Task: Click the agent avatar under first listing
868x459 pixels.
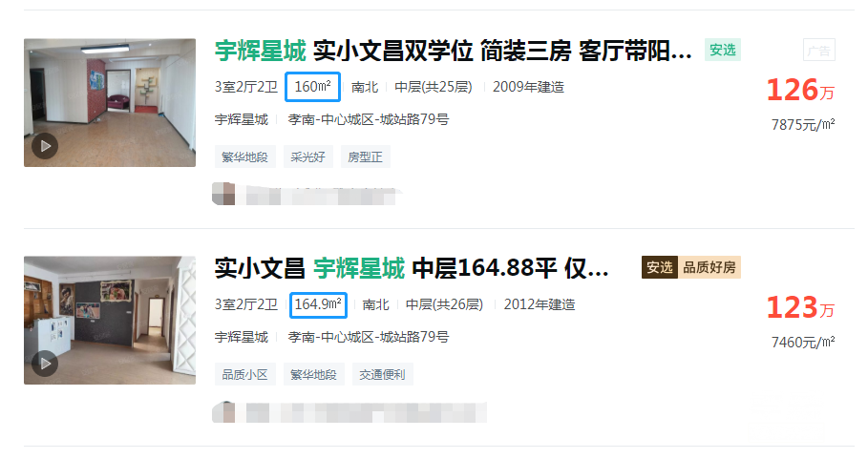Action: (223, 194)
